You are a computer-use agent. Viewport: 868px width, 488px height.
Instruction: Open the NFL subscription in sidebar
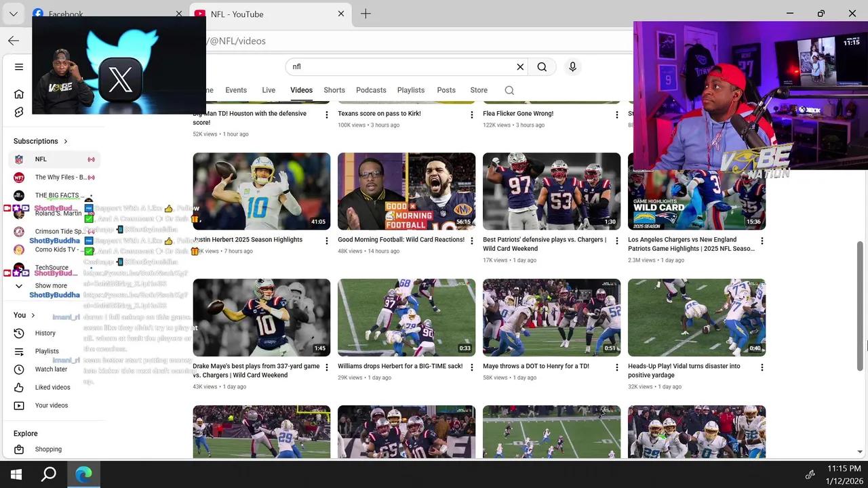pyautogui.click(x=54, y=159)
